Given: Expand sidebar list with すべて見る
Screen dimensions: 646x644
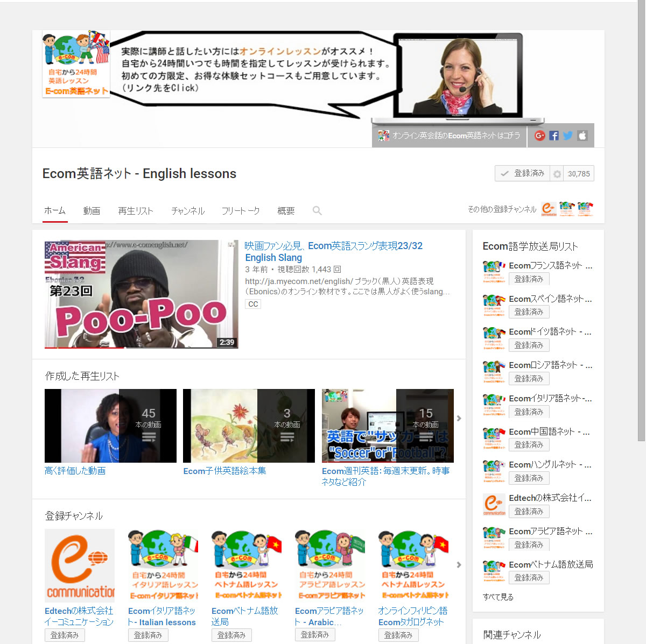Looking at the screenshot, I should click(498, 597).
